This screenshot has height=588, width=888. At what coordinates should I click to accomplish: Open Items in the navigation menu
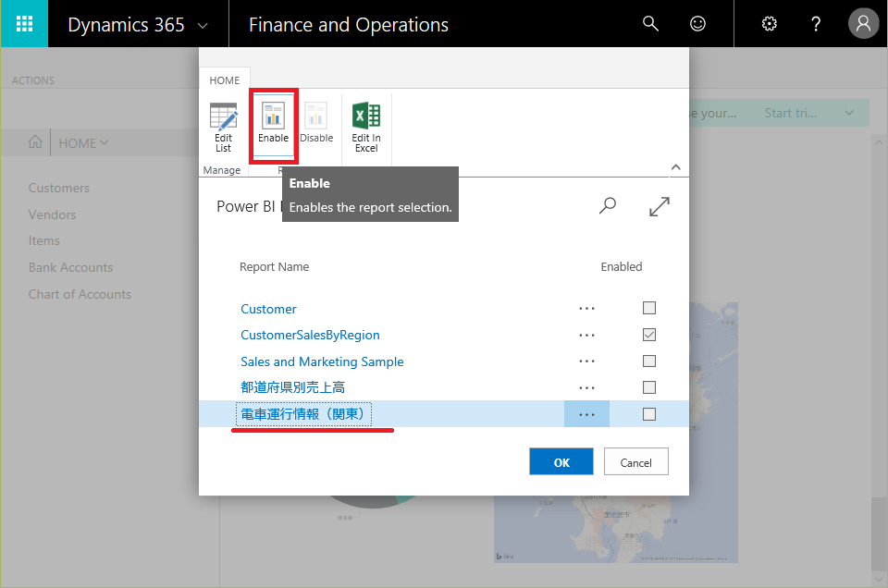tap(44, 240)
